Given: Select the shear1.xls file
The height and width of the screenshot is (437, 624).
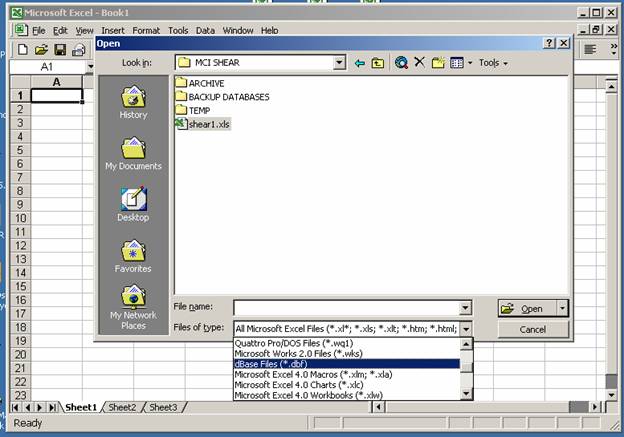Looking at the screenshot, I should tap(203, 124).
